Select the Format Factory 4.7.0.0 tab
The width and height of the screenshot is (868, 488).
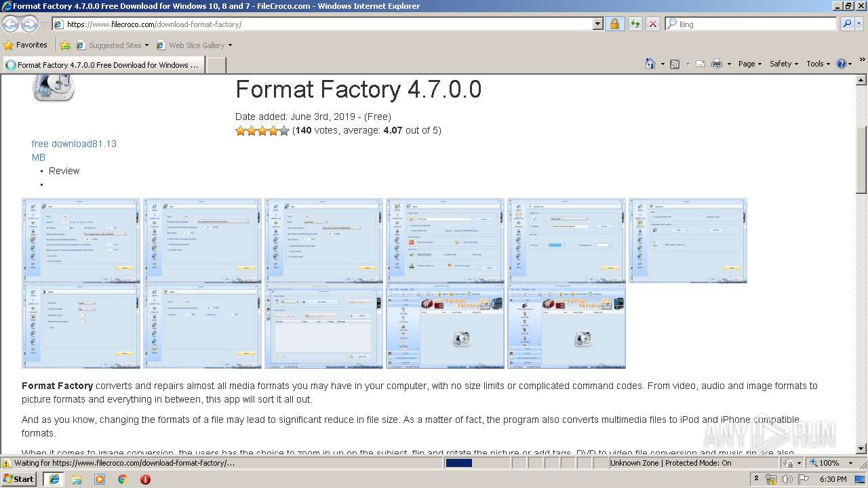(x=103, y=65)
